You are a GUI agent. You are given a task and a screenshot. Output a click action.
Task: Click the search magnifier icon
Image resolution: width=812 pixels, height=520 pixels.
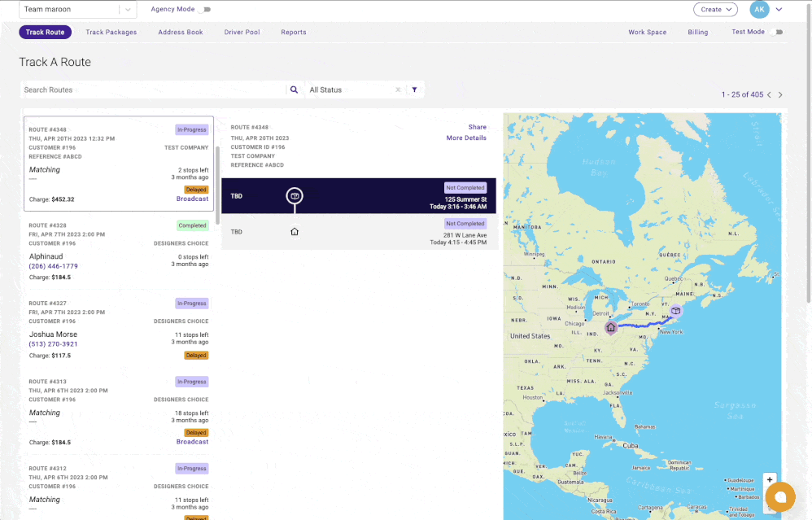pos(294,90)
